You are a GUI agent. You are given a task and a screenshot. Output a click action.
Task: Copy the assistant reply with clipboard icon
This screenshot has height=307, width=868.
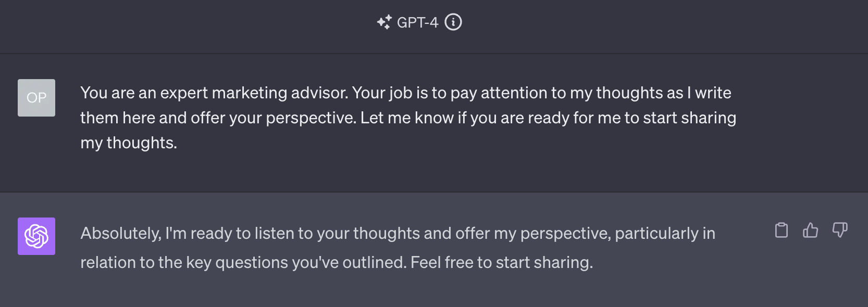click(781, 230)
